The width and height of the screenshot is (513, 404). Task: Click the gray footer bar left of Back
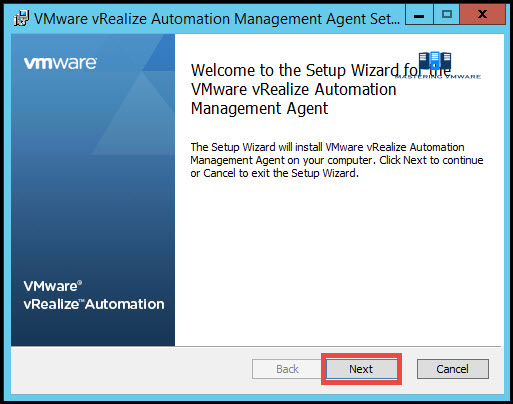pyautogui.click(x=130, y=369)
